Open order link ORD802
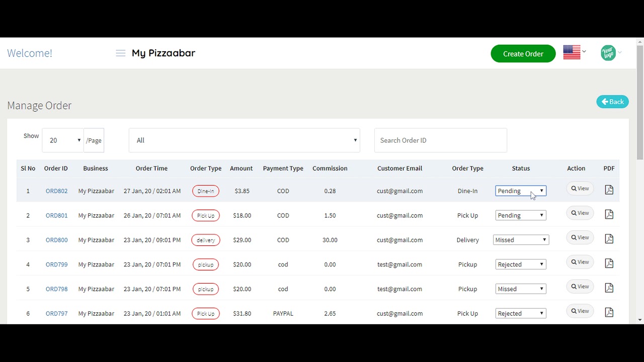Viewport: 644px width, 362px height. tap(56, 191)
